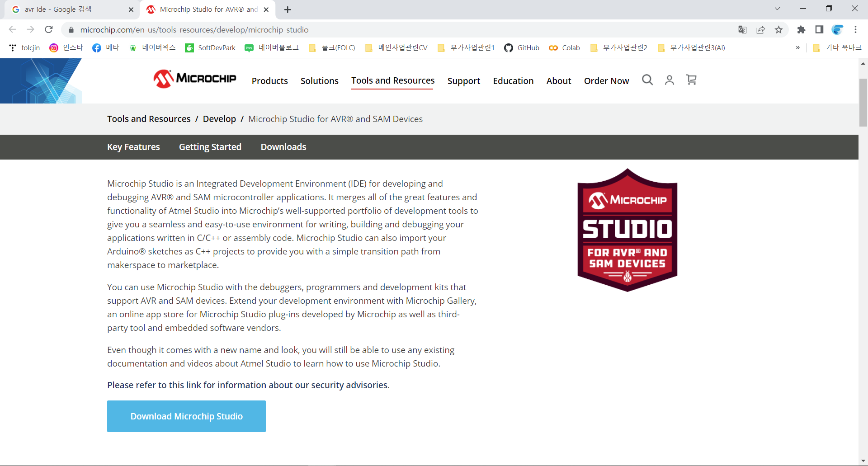Jump to Downloads section
Screen dimensions: 868x466
pyautogui.click(x=283, y=147)
